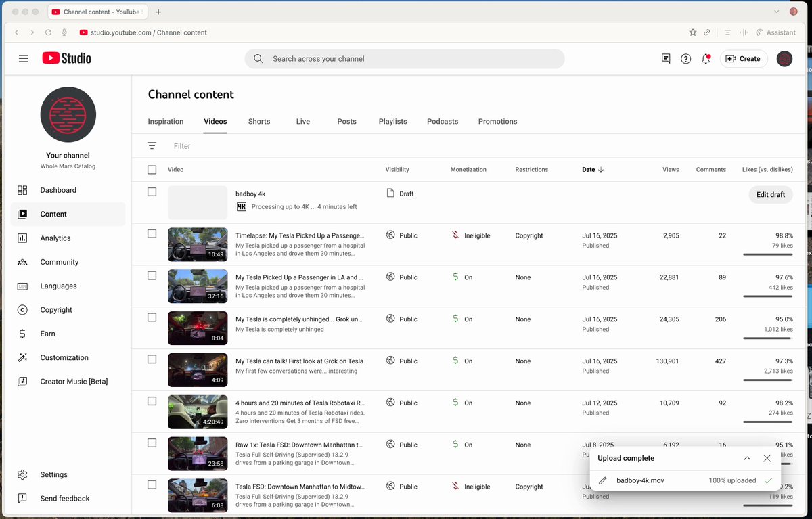Viewport: 812px width, 519px height.
Task: Click the Customization magic wand icon
Action: point(22,357)
